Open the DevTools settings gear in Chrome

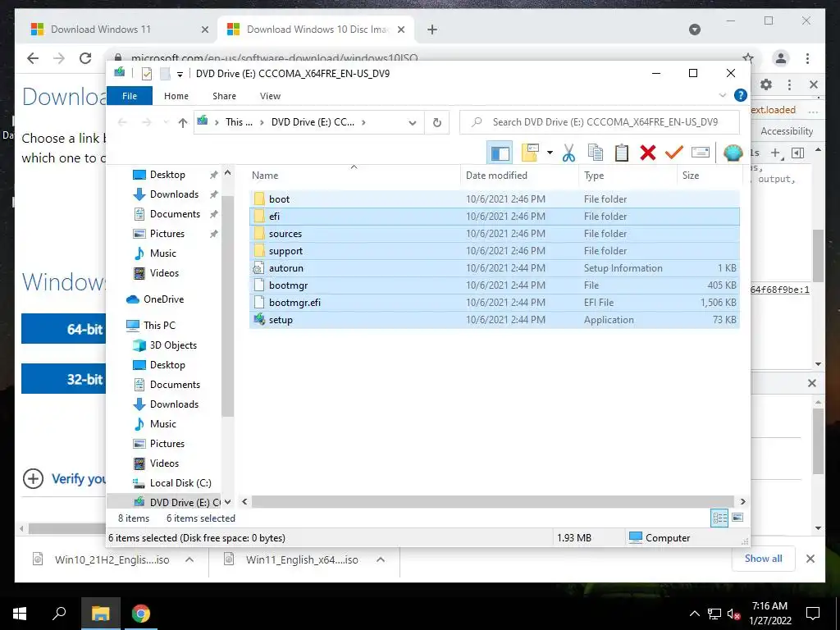pos(766,84)
